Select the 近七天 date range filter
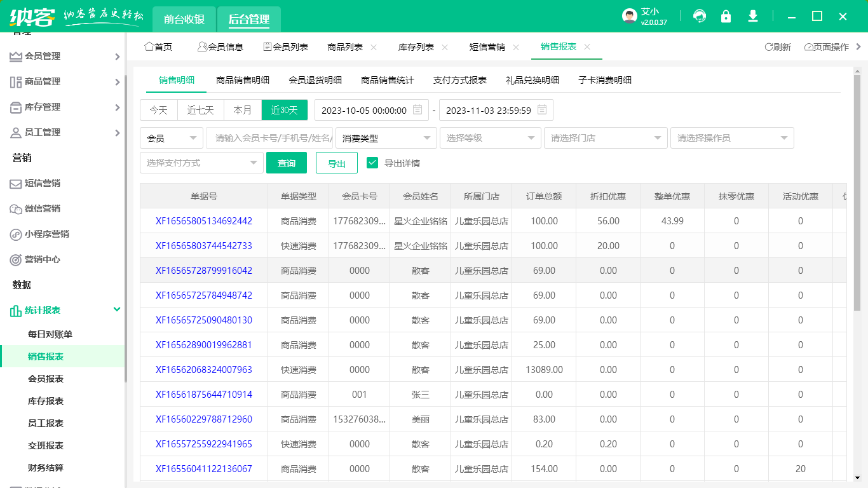This screenshot has height=488, width=868. tap(200, 109)
